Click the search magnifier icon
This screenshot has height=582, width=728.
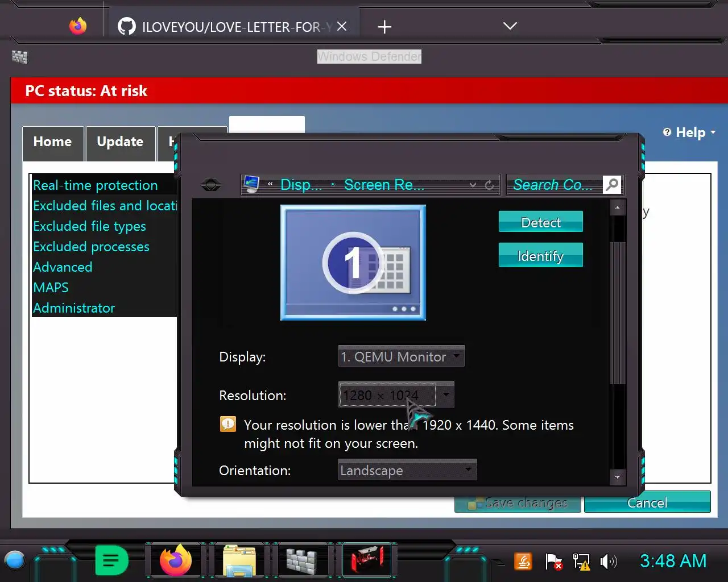(612, 185)
